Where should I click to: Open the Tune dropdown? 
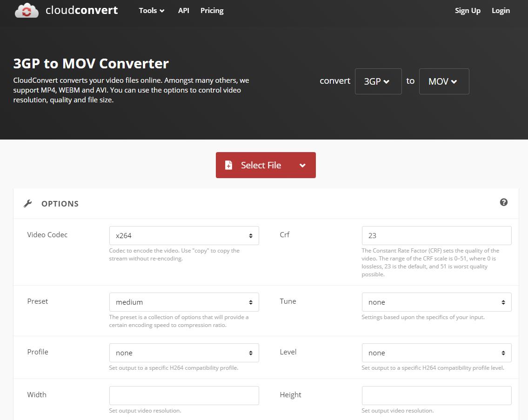436,302
